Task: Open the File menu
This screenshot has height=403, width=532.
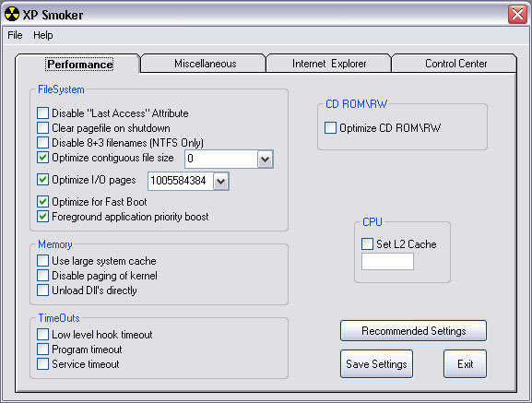Action: point(15,35)
